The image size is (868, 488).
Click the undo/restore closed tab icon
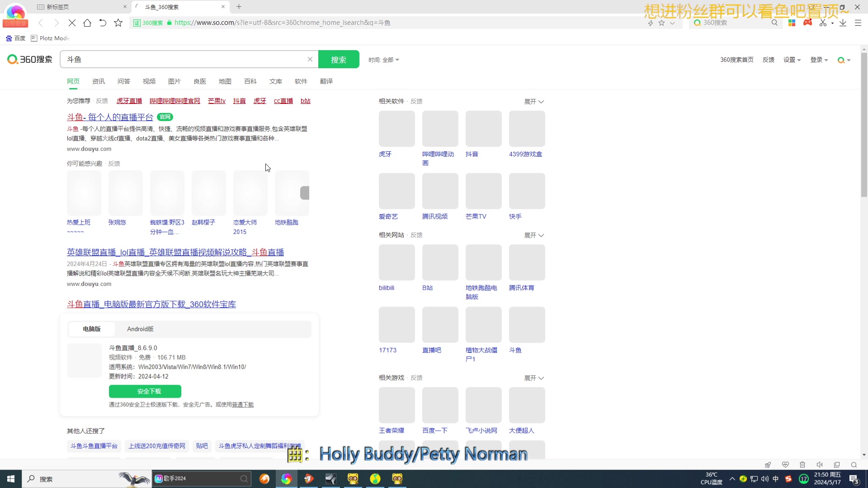[x=103, y=23]
